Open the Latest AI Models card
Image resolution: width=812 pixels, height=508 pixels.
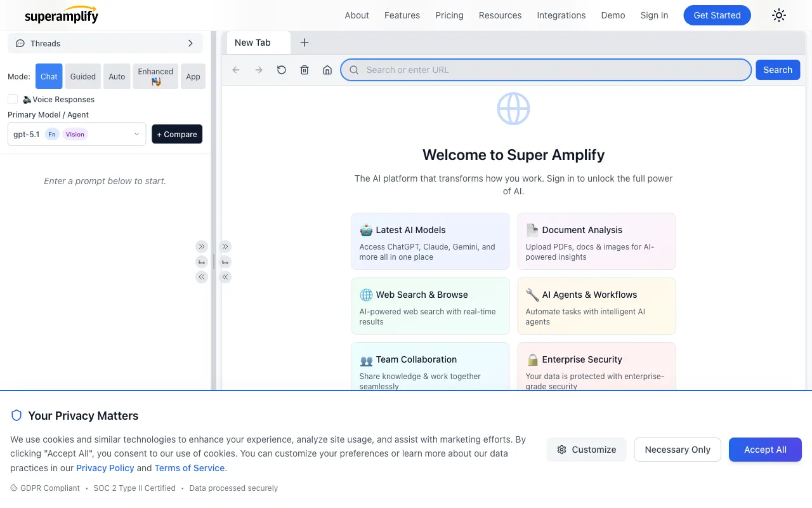(x=430, y=241)
